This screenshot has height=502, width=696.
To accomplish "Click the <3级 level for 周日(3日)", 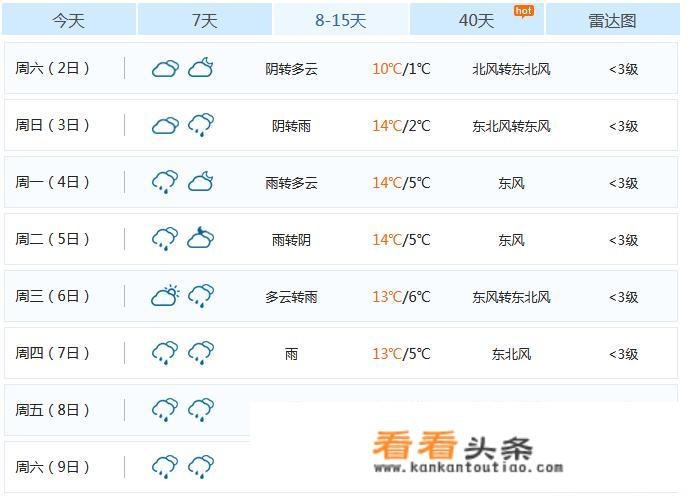I will tap(624, 126).
